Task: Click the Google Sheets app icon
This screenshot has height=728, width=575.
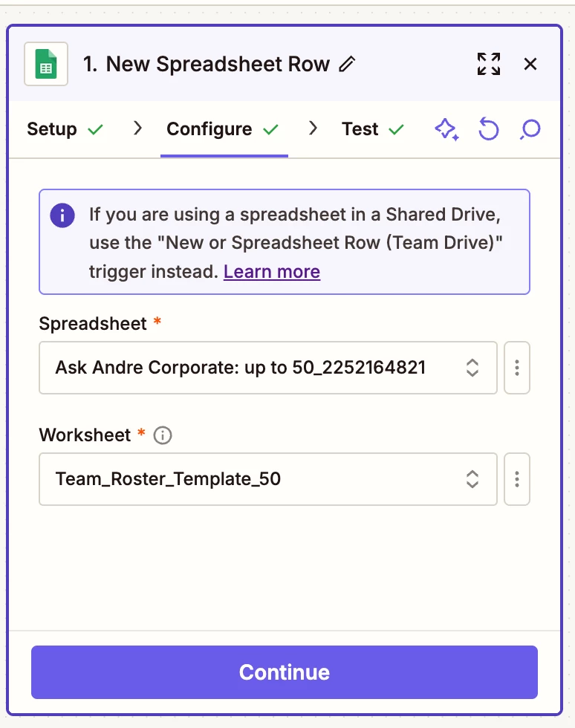Action: [46, 64]
